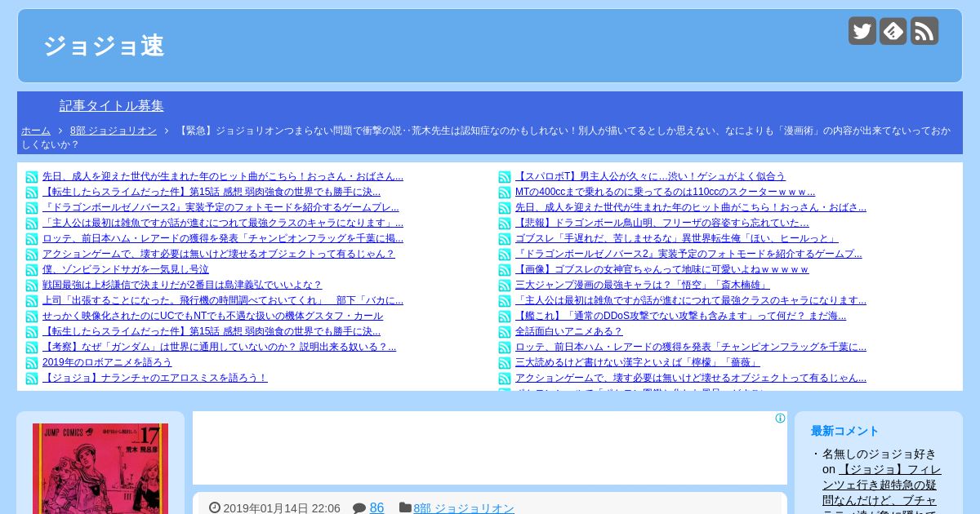980x514 pixels.
Task: Click the JUMP COMICS volume 17 cover thumbnail
Action: coord(100,468)
